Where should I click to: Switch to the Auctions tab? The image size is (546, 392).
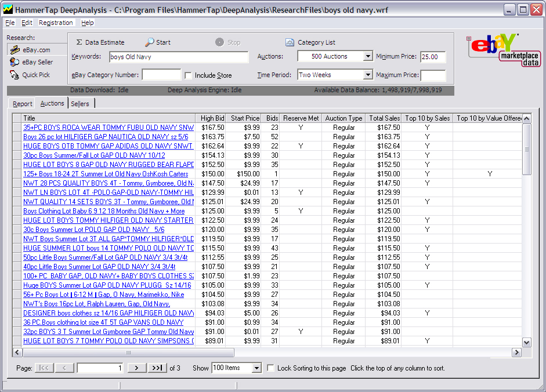tap(52, 103)
